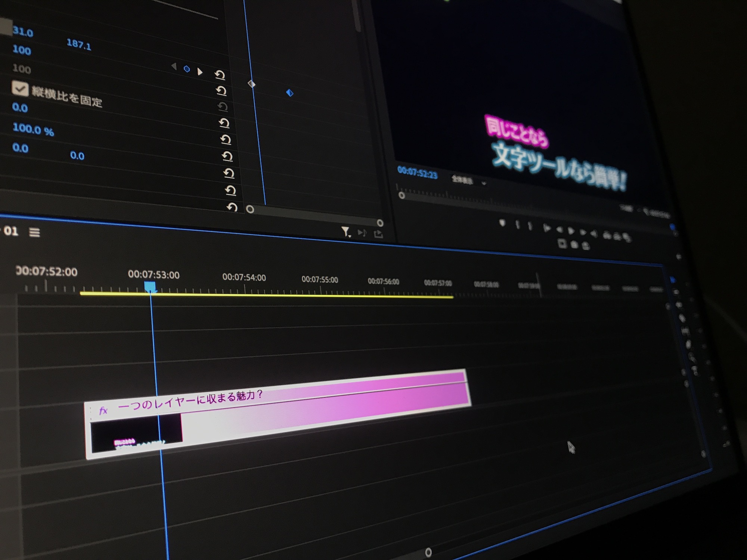Grab the timeline zoom handle at bottom
Image resolution: width=747 pixels, height=560 pixels.
(x=428, y=552)
